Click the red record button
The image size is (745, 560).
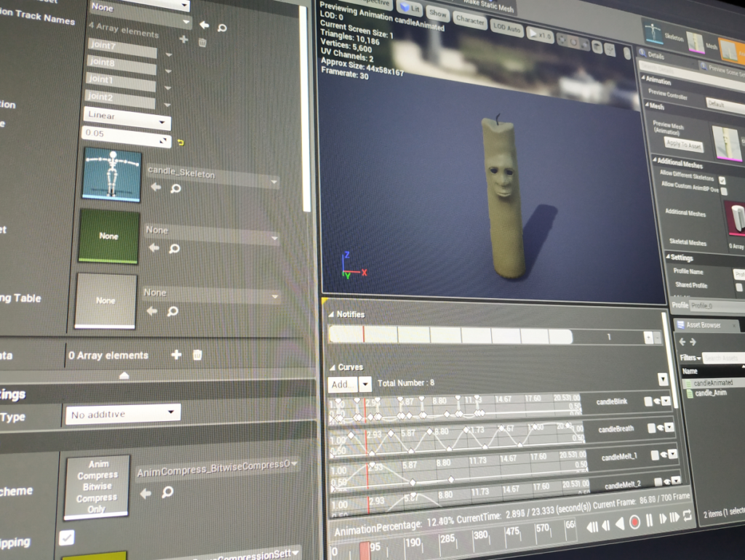(634, 522)
